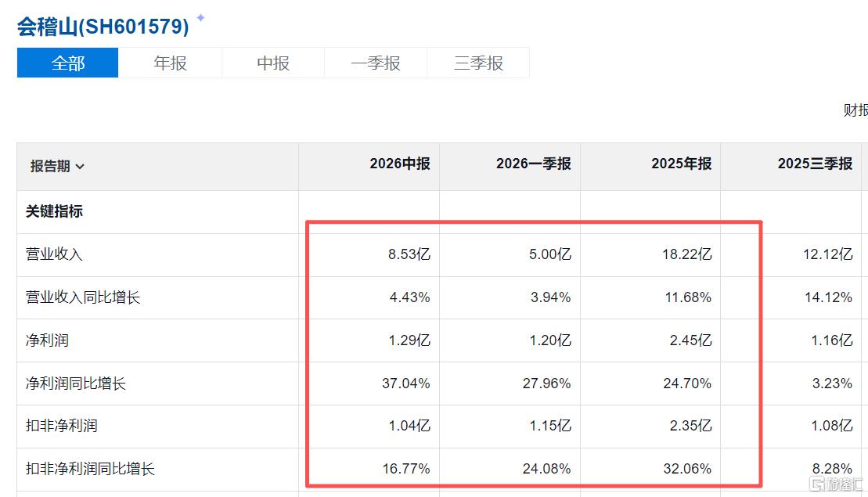Select the 14.12% growth cell
This screenshot has height=497, width=868.
(x=828, y=297)
